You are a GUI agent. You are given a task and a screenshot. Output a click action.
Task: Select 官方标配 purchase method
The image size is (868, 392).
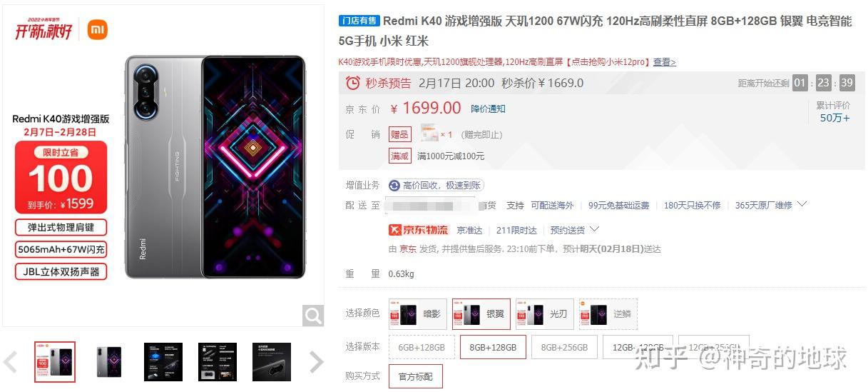pos(416,376)
